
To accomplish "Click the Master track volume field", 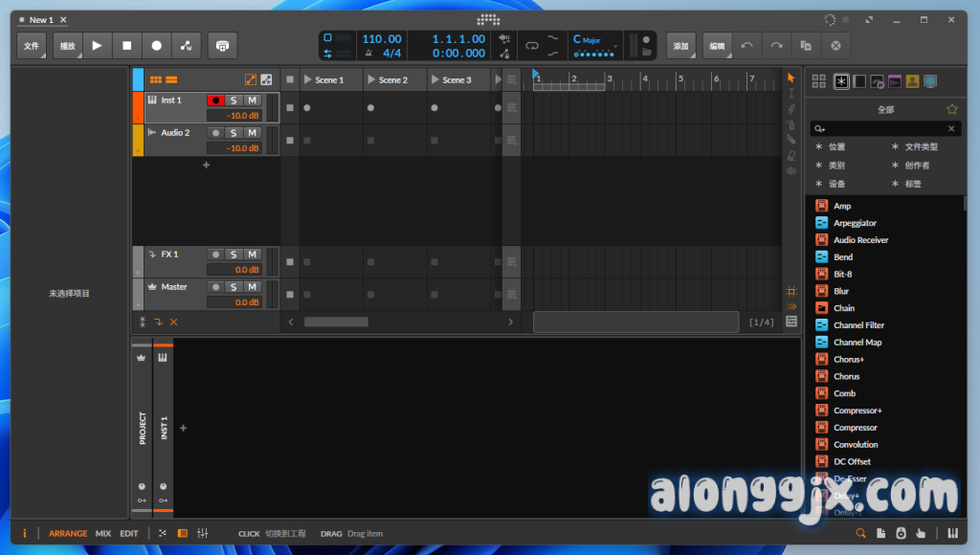I will click(234, 302).
